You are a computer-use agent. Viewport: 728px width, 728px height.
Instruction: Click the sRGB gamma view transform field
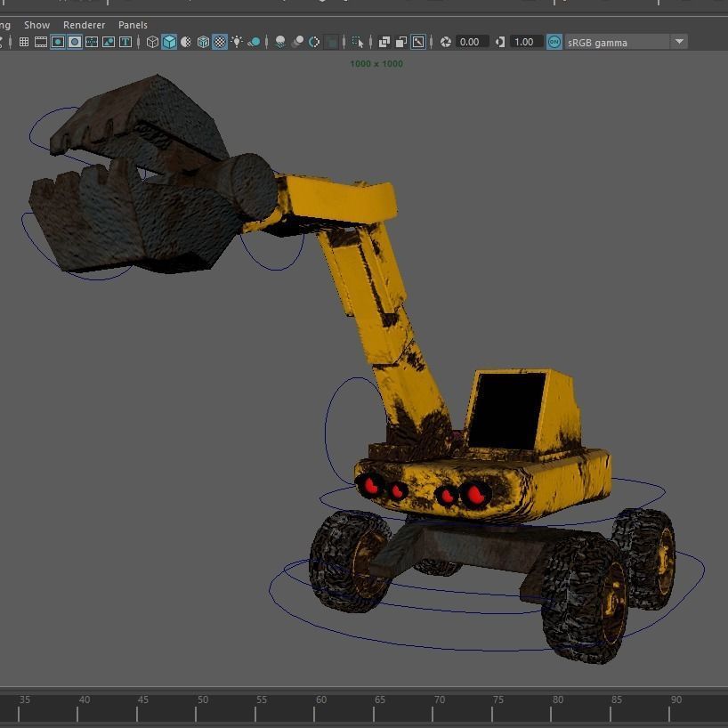coord(618,42)
